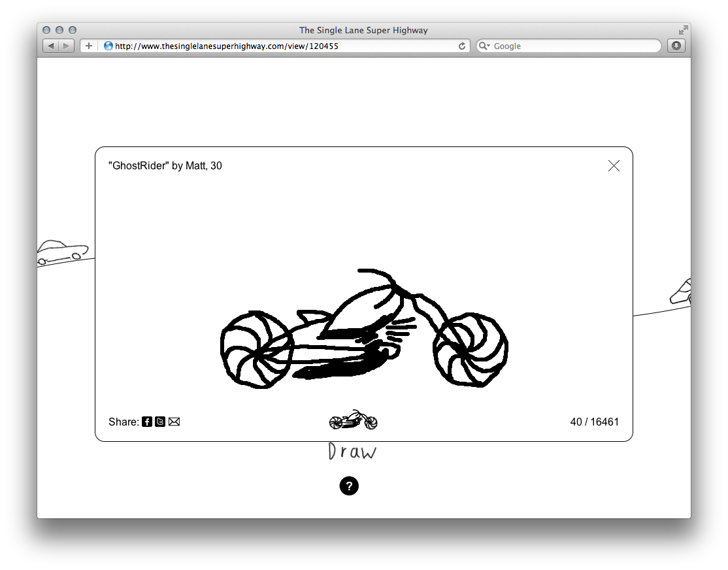Viewport: 728px width, 570px height.
Task: Enter fullscreen using the window's expand arrows
Action: pyautogui.click(x=683, y=30)
